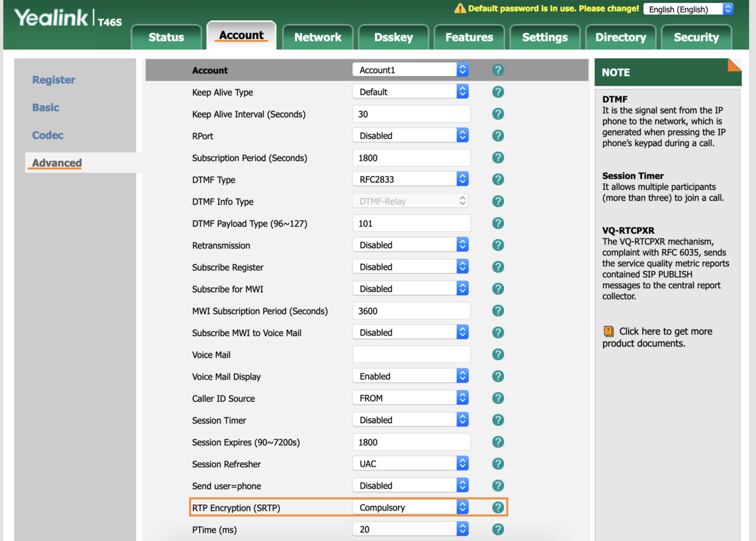This screenshot has height=541, width=756.
Task: Click the Voice Mail input field
Action: pyautogui.click(x=411, y=354)
